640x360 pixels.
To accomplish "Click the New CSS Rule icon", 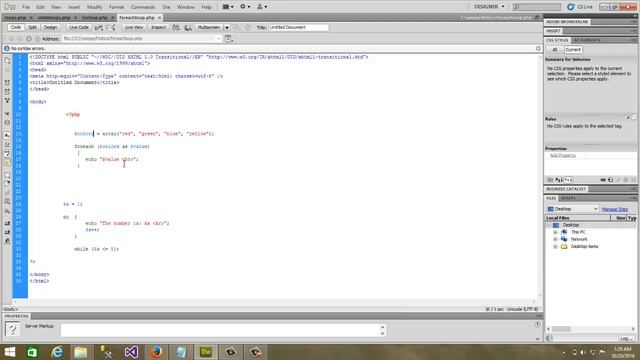I will coord(611,180).
